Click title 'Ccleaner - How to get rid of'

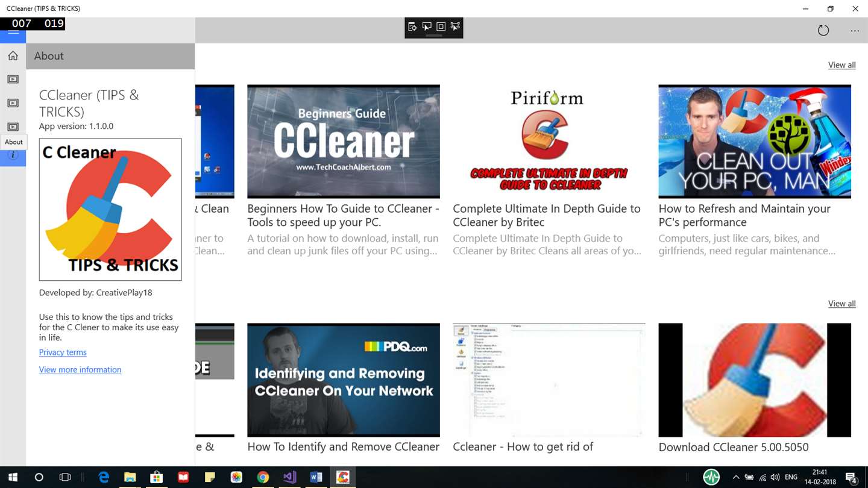[523, 447]
